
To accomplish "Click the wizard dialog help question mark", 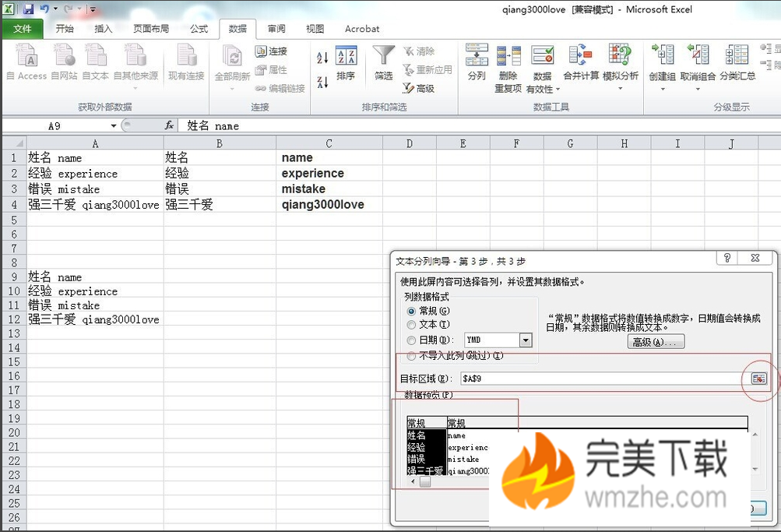I will [727, 258].
